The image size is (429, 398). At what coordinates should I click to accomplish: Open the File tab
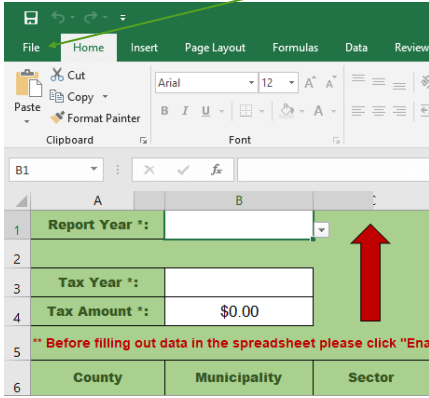click(31, 47)
